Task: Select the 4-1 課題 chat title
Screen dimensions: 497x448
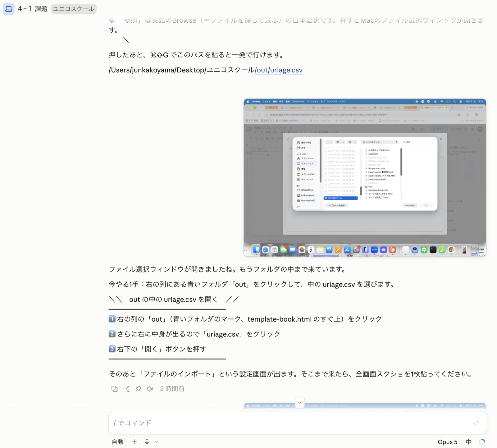Action: coord(33,9)
